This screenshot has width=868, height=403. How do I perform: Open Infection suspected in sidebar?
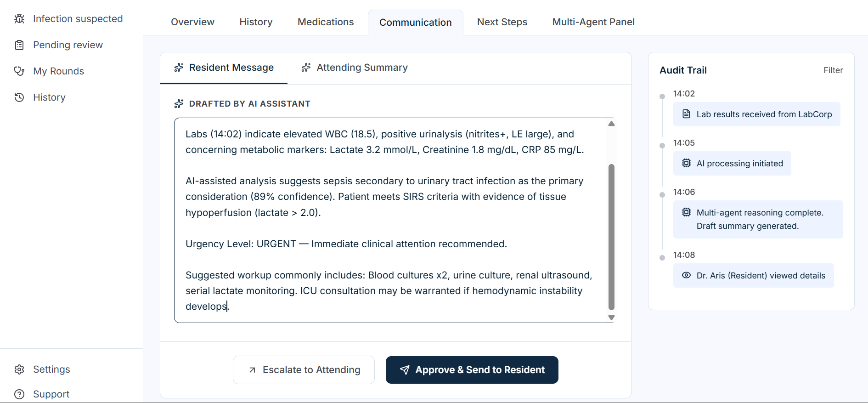[69, 19]
